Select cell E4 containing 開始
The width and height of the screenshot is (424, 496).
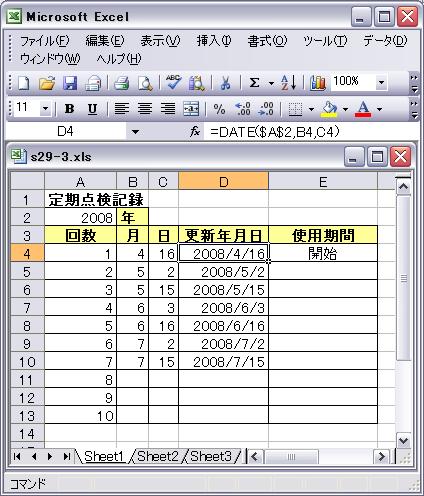[323, 253]
